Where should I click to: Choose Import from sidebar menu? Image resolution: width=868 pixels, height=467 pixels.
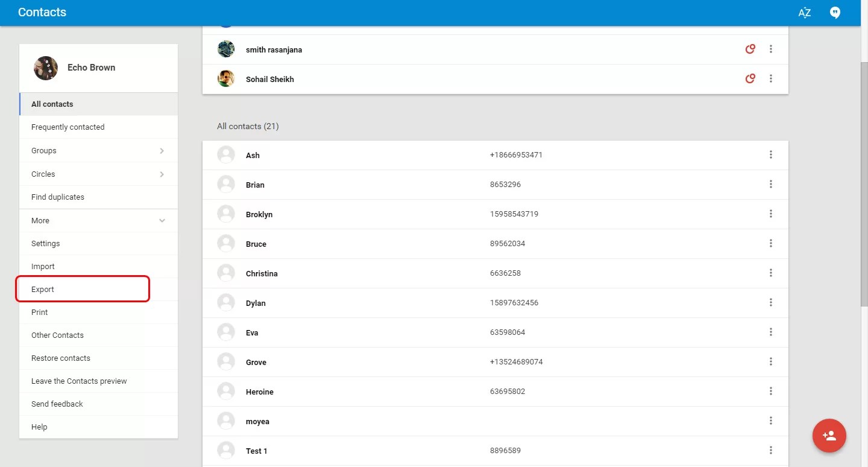pyautogui.click(x=99, y=267)
